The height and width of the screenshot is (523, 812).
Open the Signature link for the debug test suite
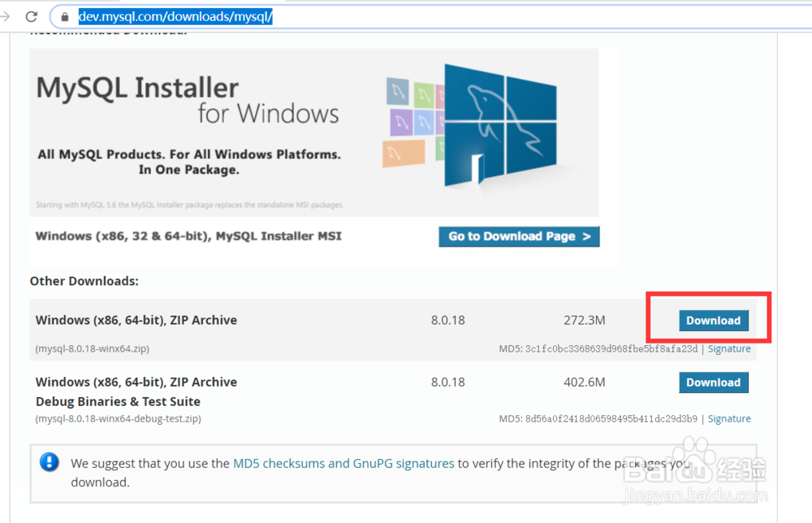coord(729,417)
